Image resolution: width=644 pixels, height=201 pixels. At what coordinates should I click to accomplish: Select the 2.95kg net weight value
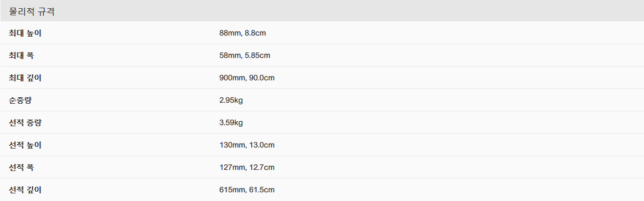tap(231, 100)
